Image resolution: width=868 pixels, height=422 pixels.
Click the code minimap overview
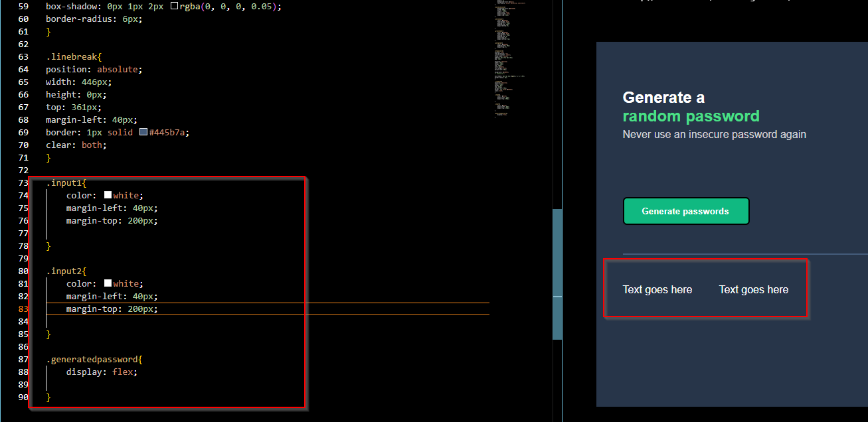coord(510,60)
